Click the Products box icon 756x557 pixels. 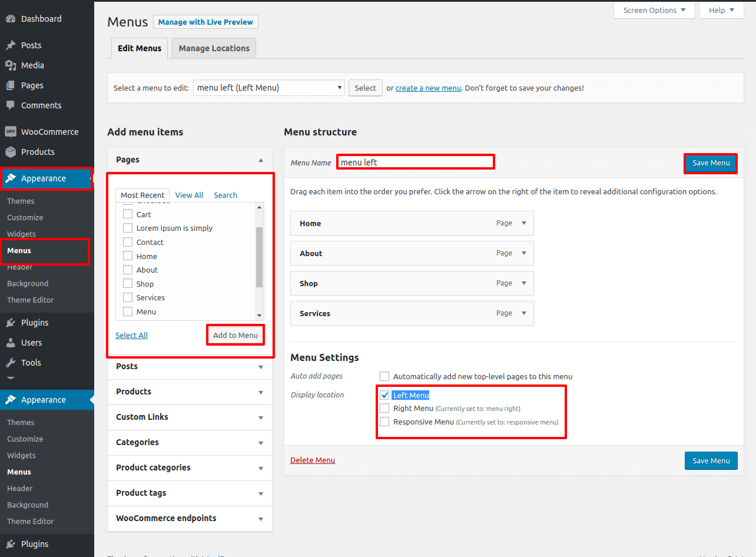[x=11, y=152]
